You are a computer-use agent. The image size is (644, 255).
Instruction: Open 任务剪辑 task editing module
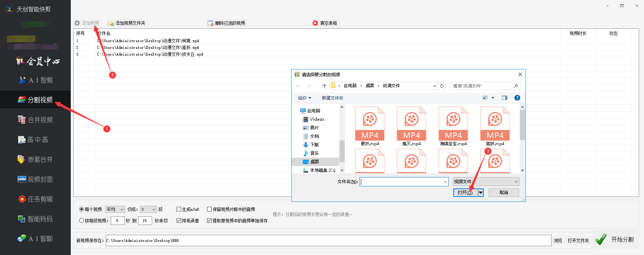[35, 199]
